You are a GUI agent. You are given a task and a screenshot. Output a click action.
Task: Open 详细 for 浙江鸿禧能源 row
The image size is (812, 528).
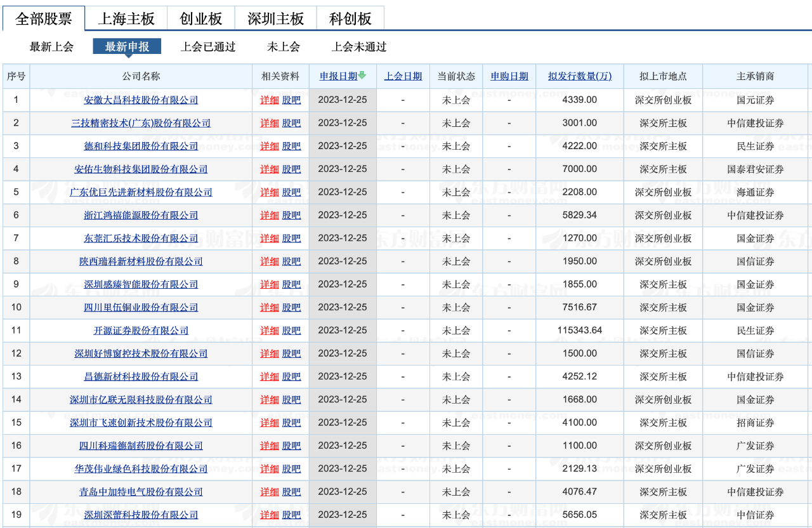[x=270, y=215]
